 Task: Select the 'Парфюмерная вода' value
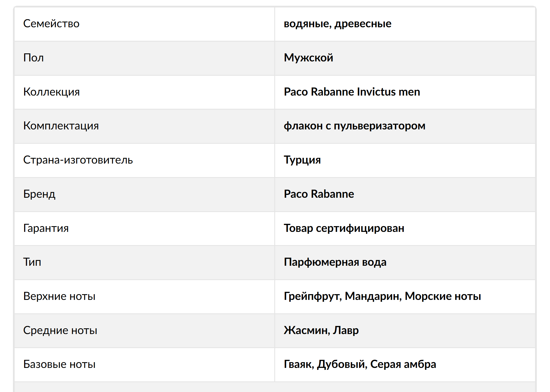(x=335, y=262)
